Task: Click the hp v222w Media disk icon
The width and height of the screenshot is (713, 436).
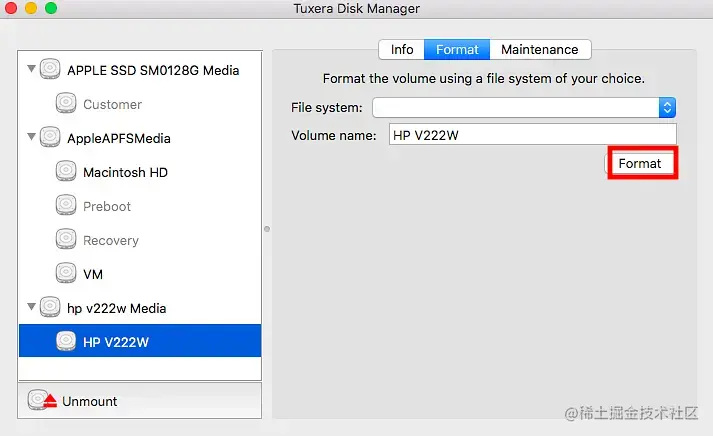Action: pos(50,307)
